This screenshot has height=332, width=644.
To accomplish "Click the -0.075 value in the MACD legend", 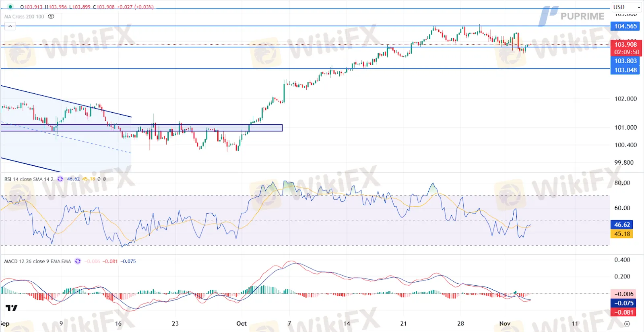I will (128, 261).
